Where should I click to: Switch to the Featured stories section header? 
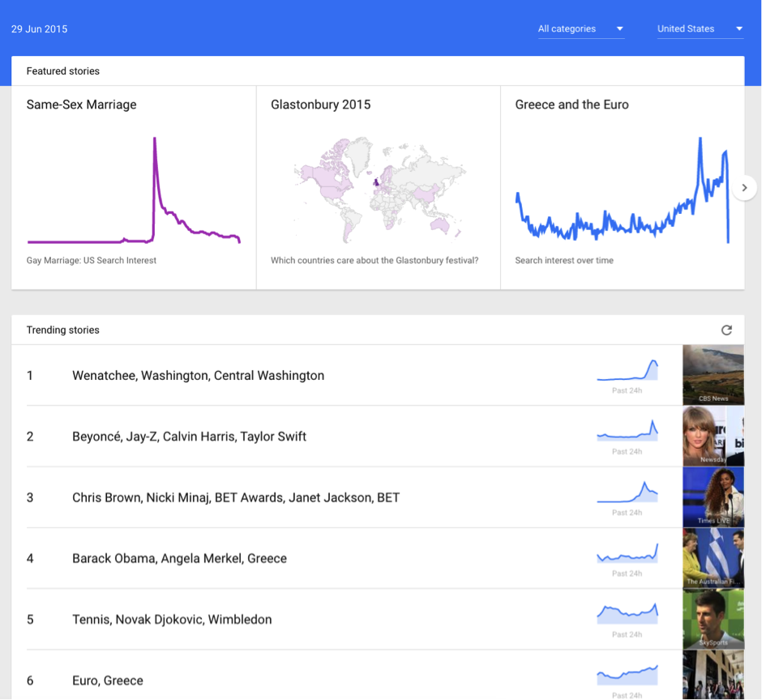click(x=62, y=70)
